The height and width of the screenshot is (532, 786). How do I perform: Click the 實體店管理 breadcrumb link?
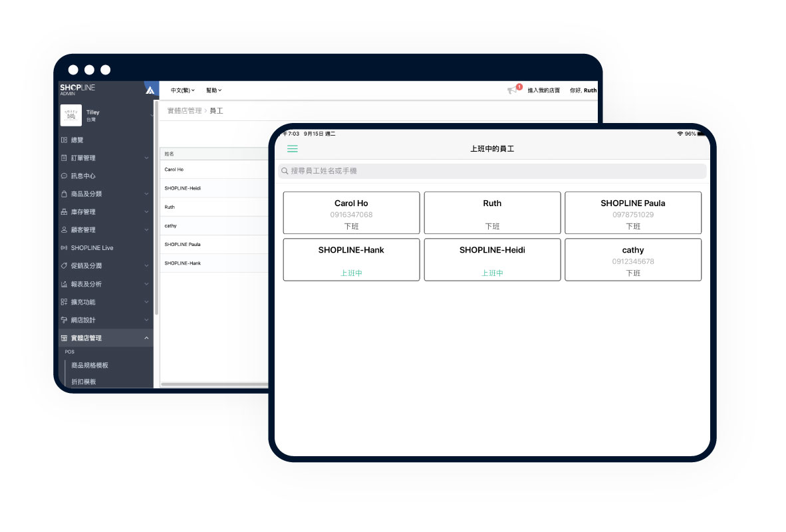[184, 111]
